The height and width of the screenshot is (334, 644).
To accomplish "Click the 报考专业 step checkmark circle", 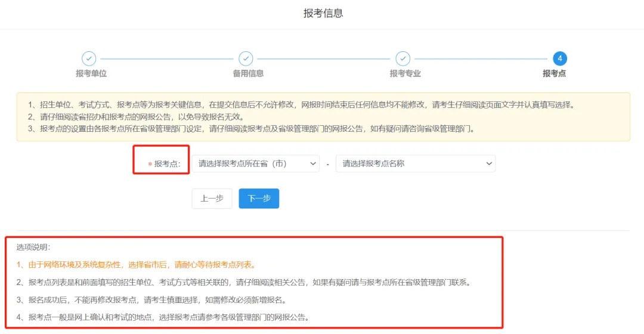I will (403, 58).
